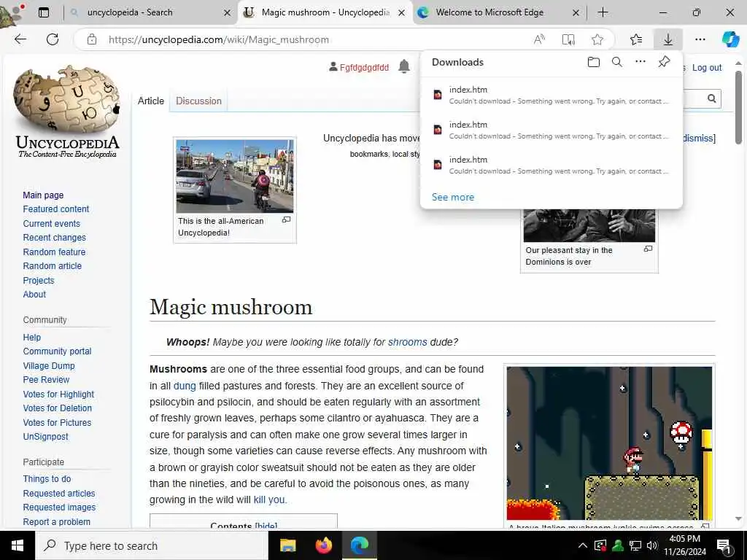Viewport: 747px width, 560px height.
Task: Follow the dung link
Action: tap(185, 386)
